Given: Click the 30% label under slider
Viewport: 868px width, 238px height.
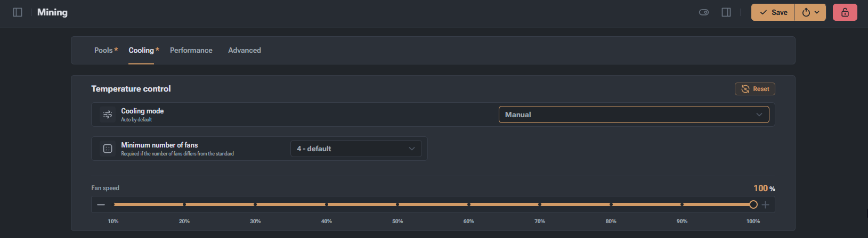Looking at the screenshot, I should tap(255, 221).
